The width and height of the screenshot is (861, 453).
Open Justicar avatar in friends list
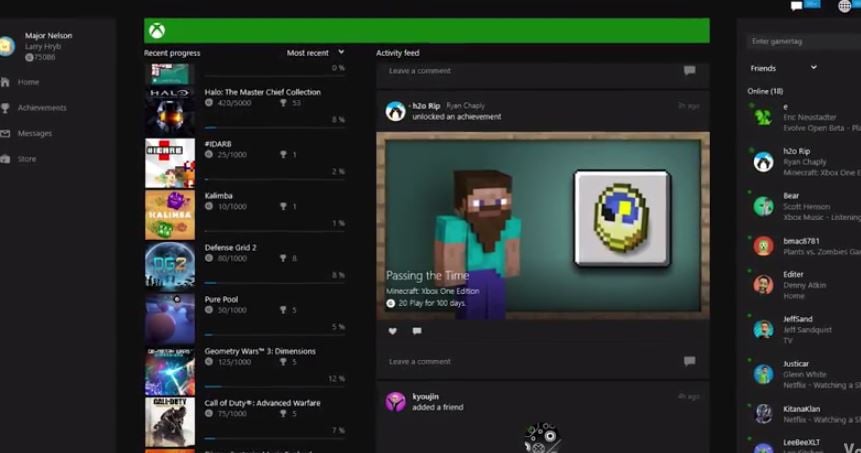pos(763,374)
